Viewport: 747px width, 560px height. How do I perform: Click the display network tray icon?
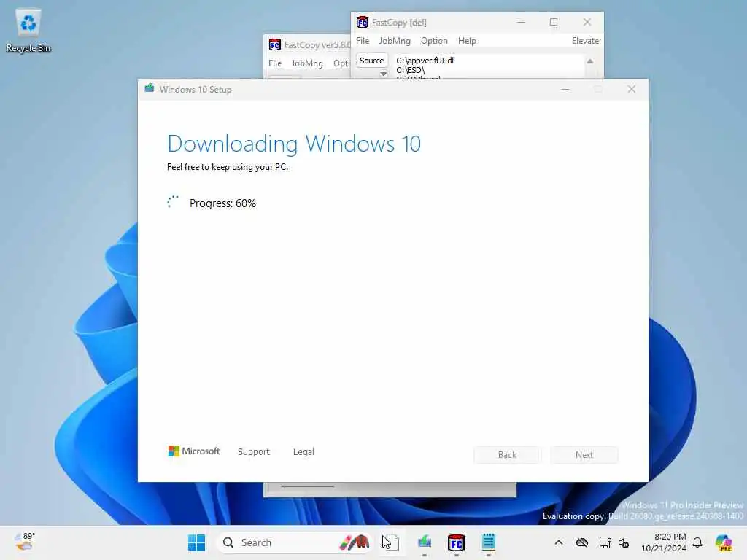point(605,542)
